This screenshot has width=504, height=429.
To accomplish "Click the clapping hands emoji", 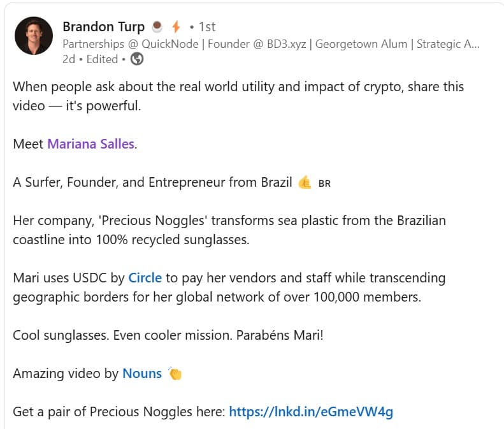I will pos(175,374).
